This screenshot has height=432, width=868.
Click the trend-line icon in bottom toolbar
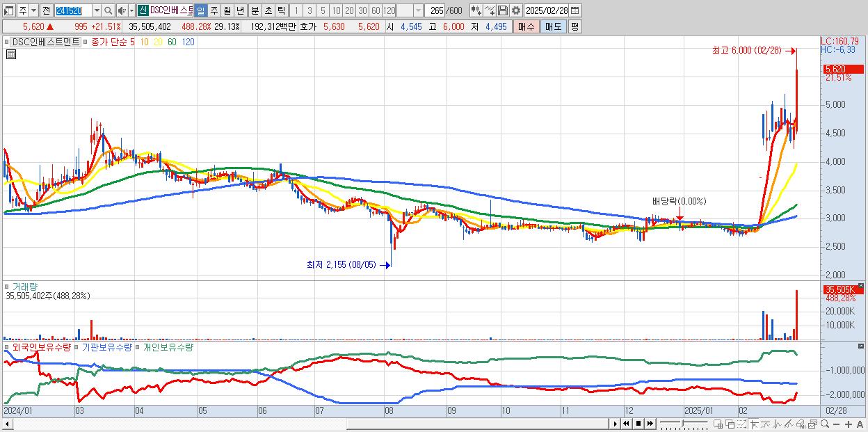click(766, 424)
